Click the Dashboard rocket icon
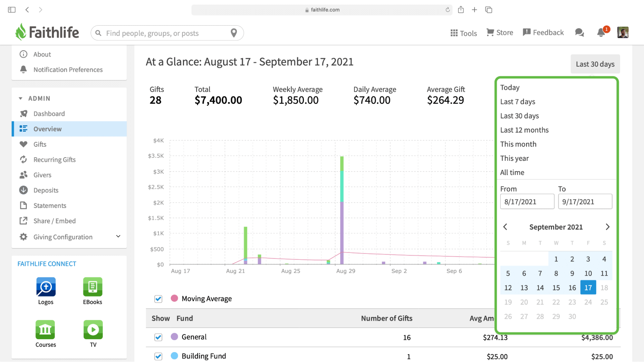Image resolution: width=644 pixels, height=362 pixels. click(x=23, y=114)
